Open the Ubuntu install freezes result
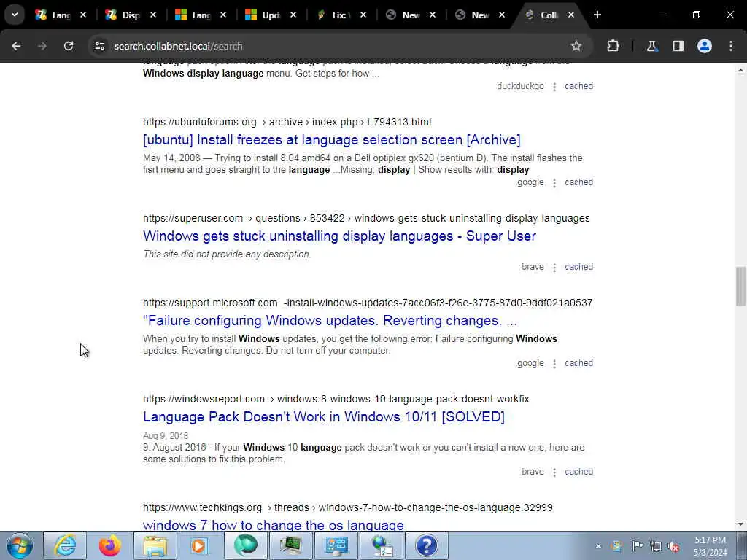This screenshot has width=747, height=560. point(332,140)
